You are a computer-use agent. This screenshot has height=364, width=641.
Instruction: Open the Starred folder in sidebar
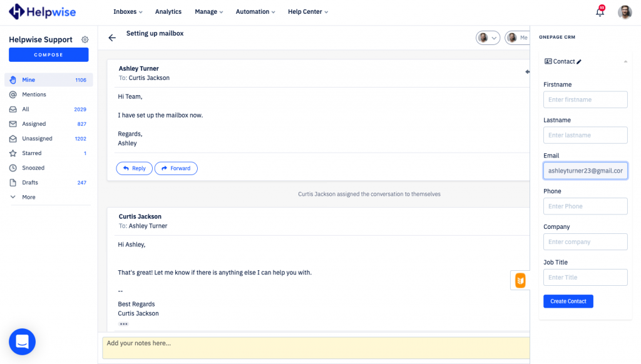(31, 153)
